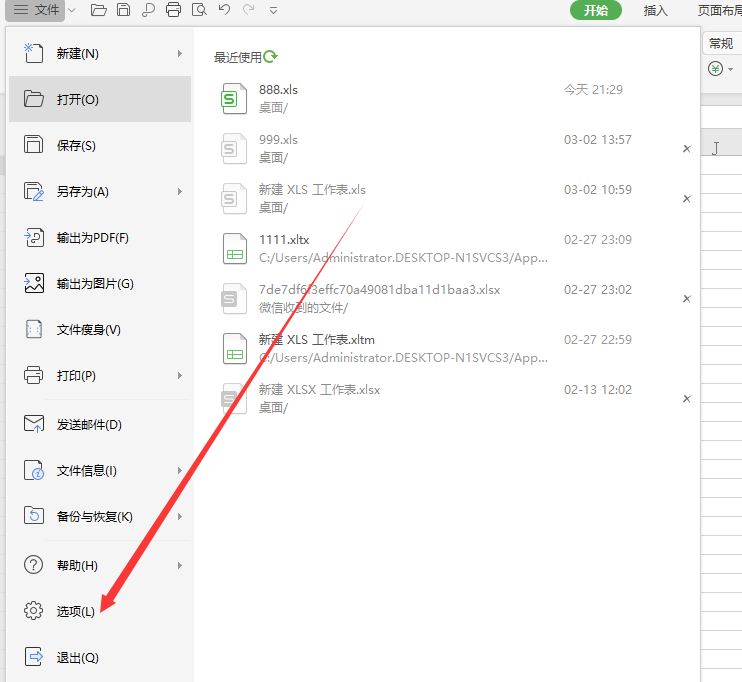Click the print preview toolbar icon
The width and height of the screenshot is (742, 682).
[199, 10]
